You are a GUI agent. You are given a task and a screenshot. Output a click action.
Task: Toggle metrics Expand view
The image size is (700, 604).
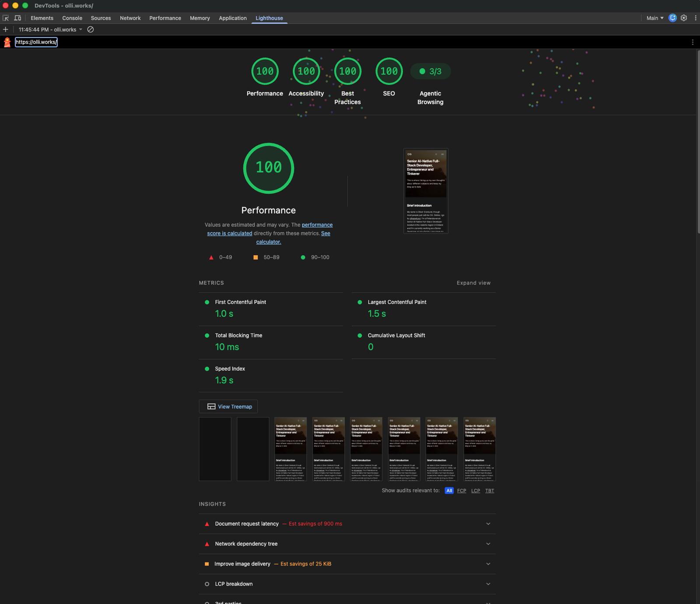pyautogui.click(x=474, y=283)
